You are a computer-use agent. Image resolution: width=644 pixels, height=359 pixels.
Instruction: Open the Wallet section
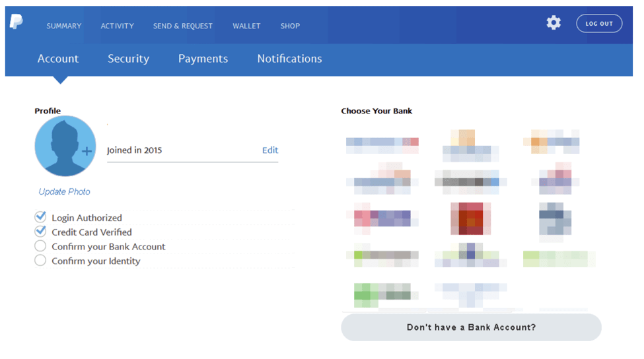pos(246,26)
